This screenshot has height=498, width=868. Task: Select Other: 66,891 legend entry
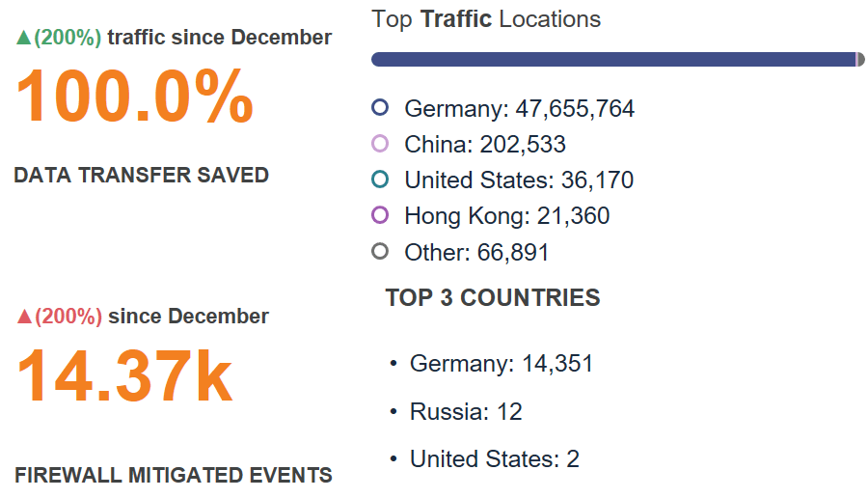(476, 253)
